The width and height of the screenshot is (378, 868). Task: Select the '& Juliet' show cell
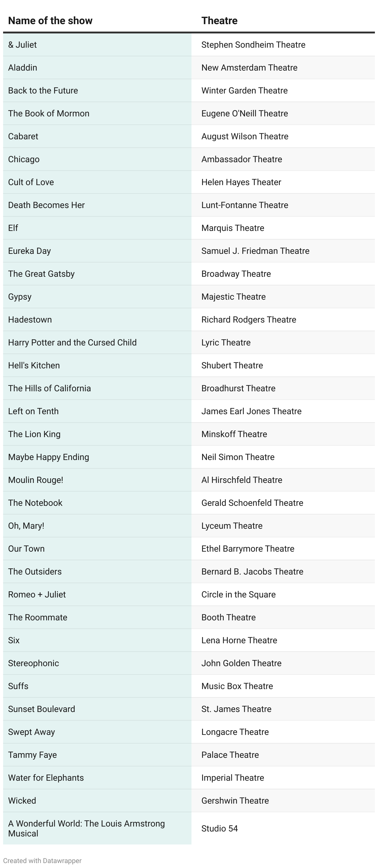[x=23, y=45]
